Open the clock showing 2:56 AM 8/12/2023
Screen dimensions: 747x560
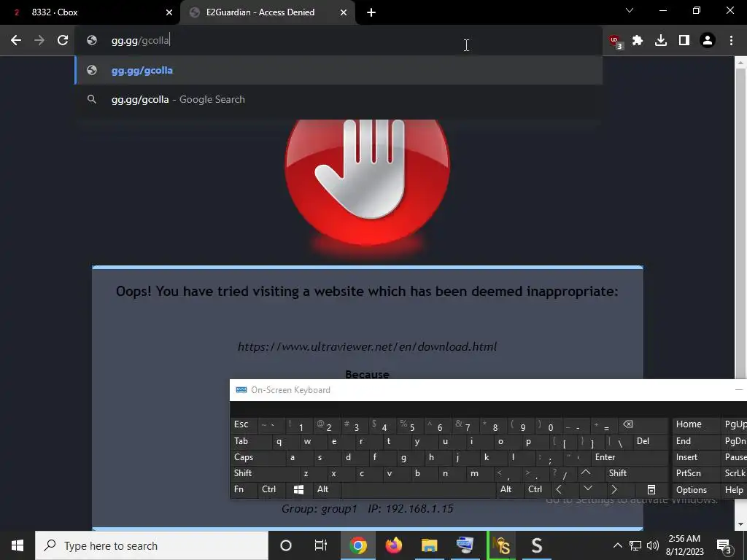click(x=684, y=545)
